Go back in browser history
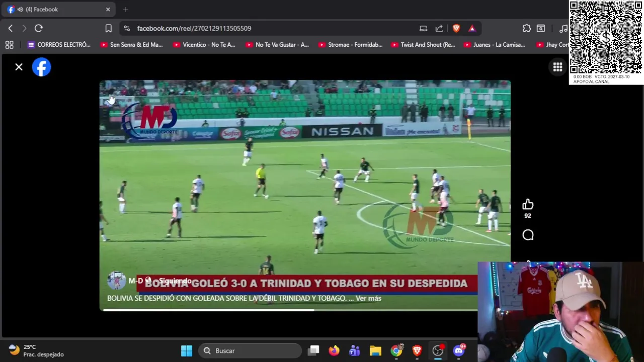 click(x=11, y=28)
